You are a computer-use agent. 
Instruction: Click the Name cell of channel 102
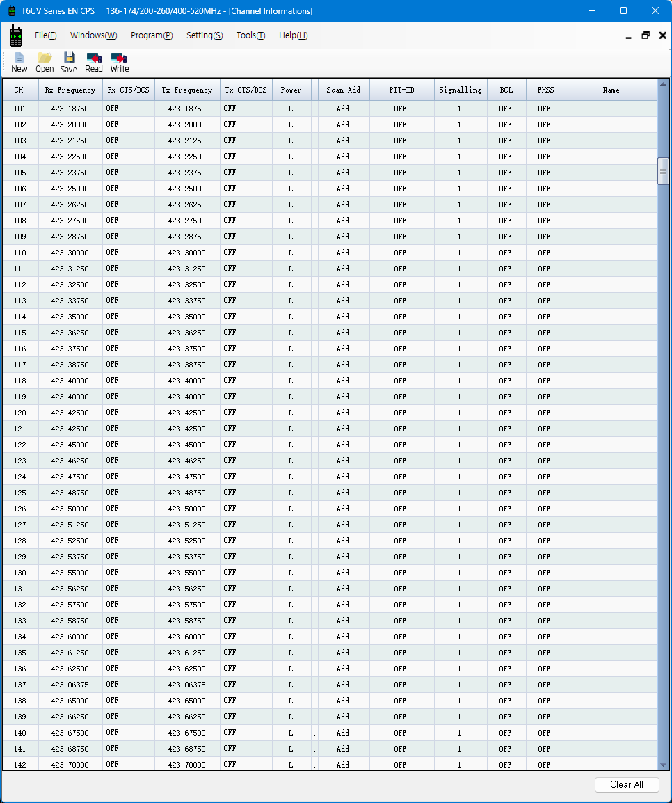(611, 125)
